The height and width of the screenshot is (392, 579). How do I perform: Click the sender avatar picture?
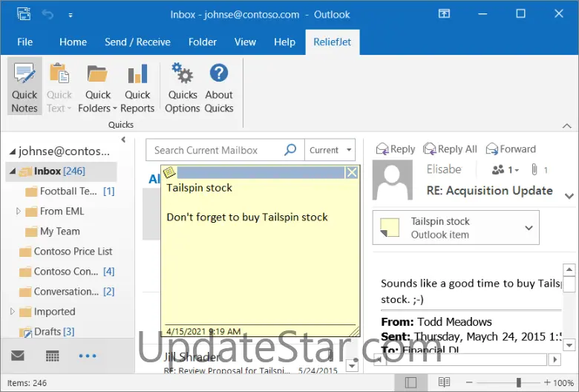tap(392, 180)
